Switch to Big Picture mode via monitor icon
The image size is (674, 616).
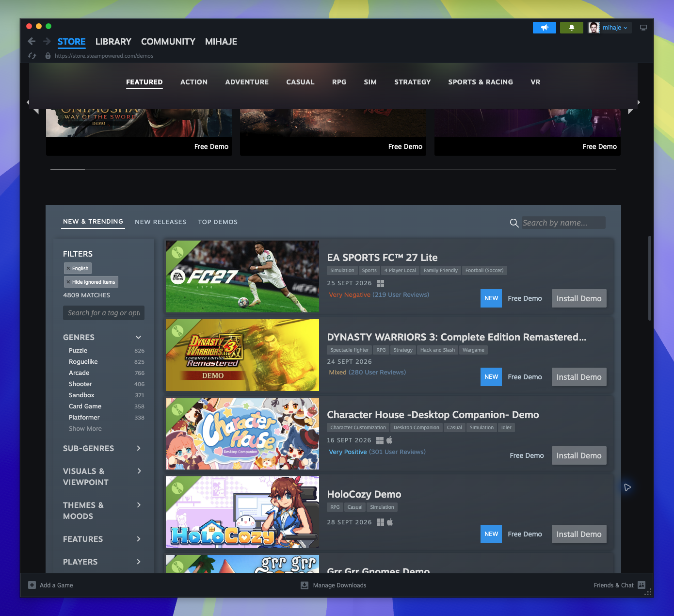pos(643,28)
